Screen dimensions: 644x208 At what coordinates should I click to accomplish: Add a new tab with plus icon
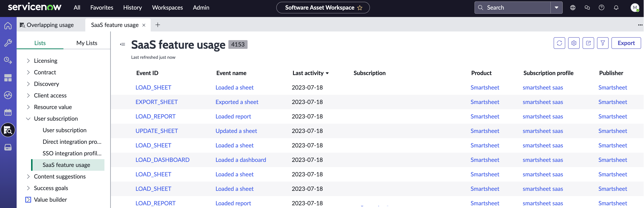(x=158, y=25)
